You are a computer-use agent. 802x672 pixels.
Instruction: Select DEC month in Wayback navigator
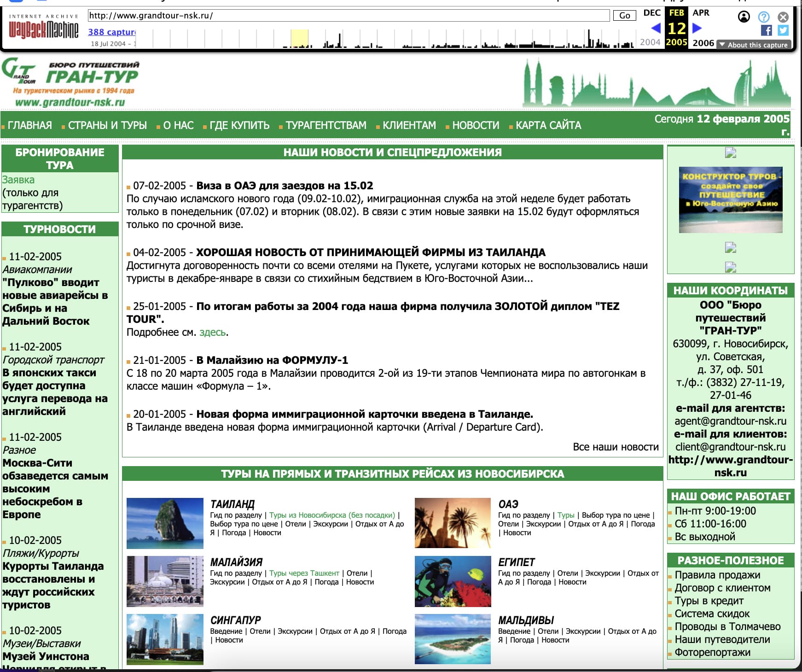[x=652, y=13]
